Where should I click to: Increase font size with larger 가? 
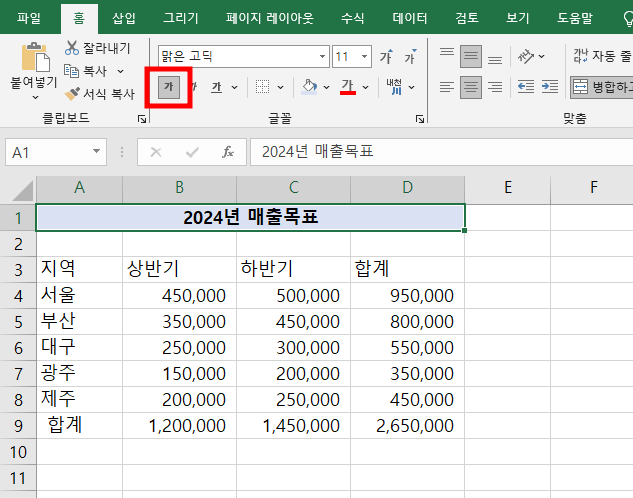click(x=386, y=56)
